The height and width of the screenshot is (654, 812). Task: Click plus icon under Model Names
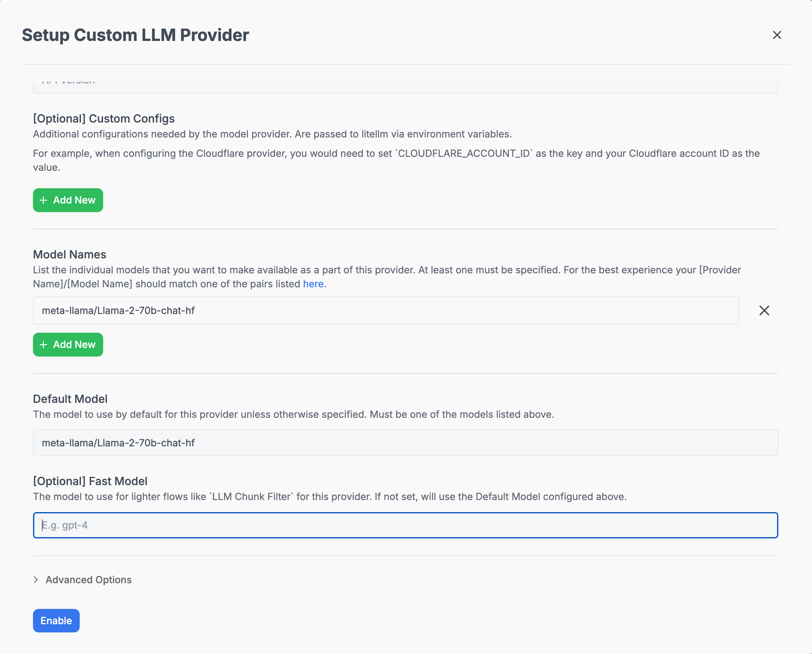coord(43,344)
